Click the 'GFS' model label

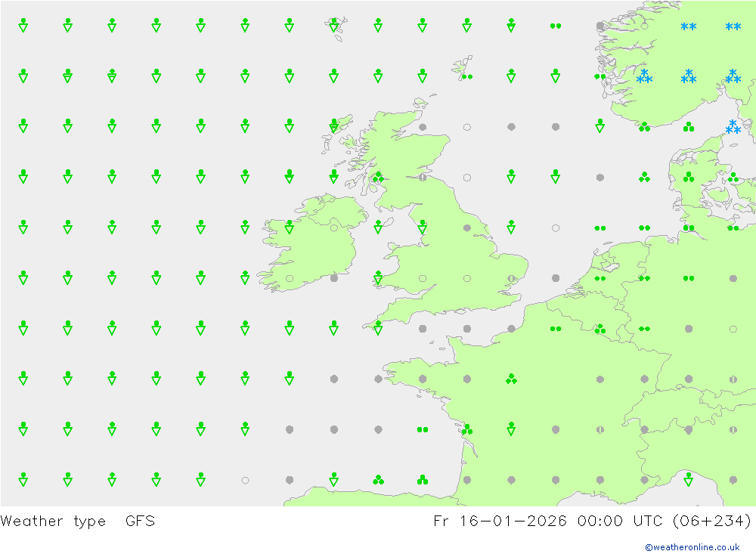140,522
